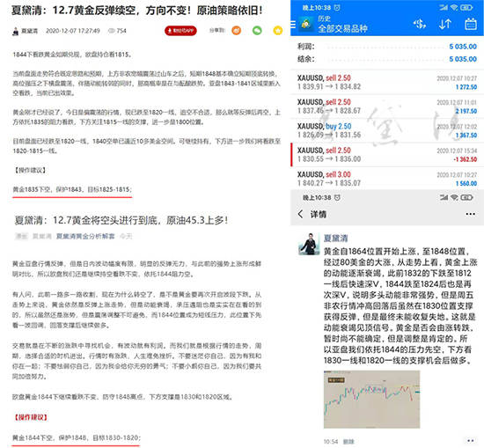Tap the 历史 label in the MT4 header
Image resolution: width=484 pixels, height=448 pixels.
click(x=324, y=18)
